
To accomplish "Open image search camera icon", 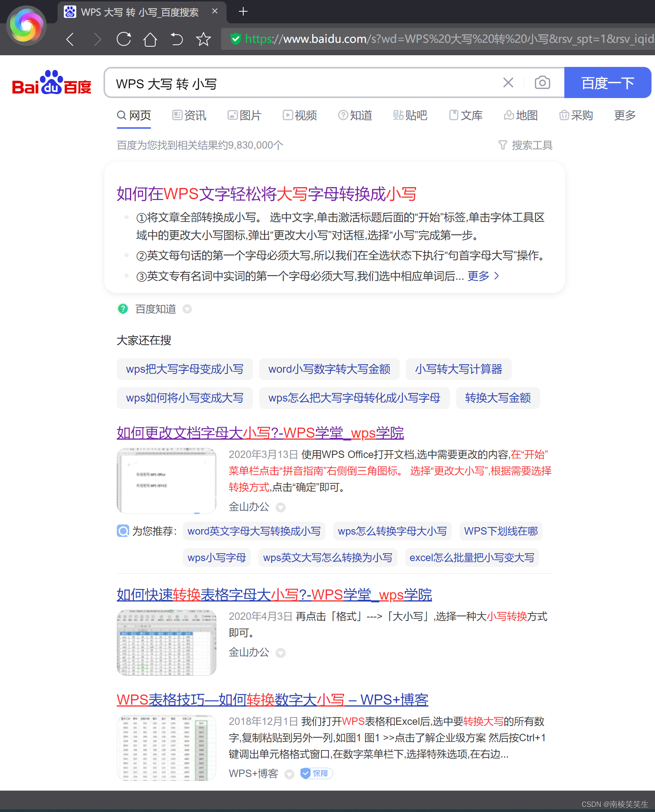I will click(x=542, y=82).
